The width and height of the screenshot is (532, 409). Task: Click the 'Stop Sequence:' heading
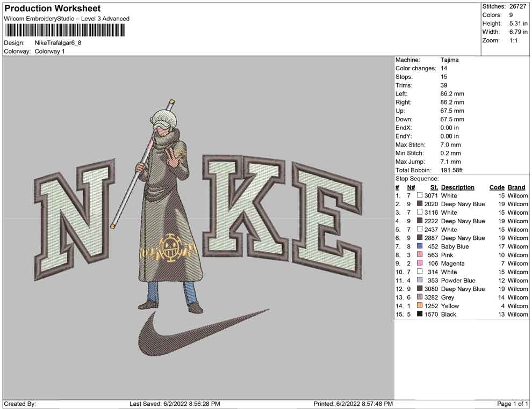[417, 179]
